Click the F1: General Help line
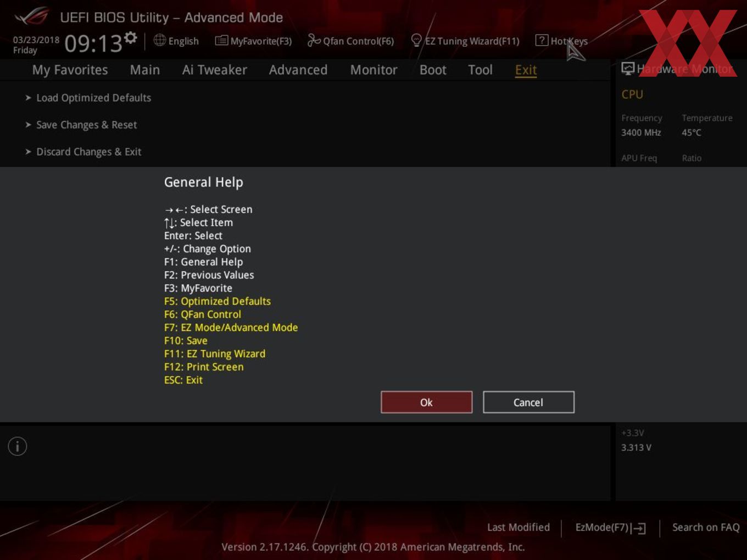This screenshot has height=560, width=747. coord(203,262)
